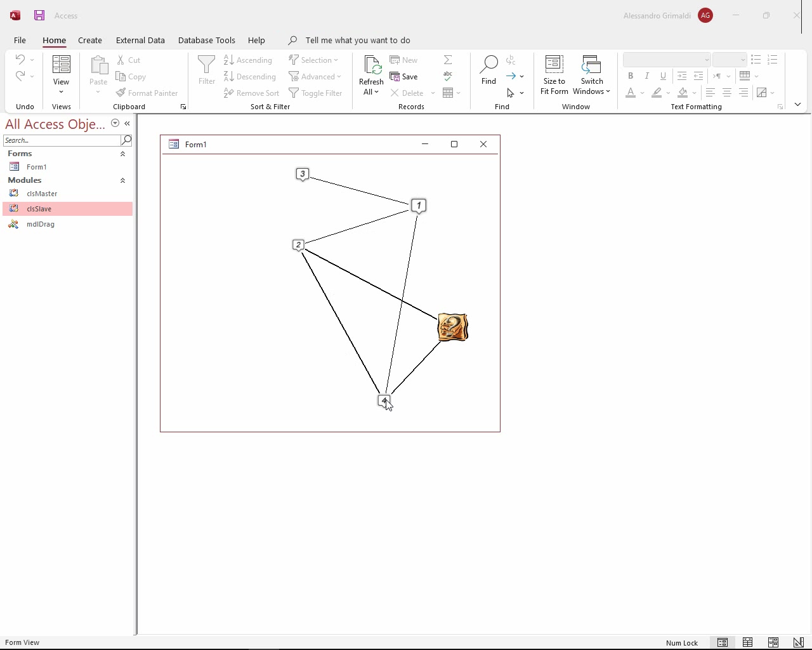Screen dimensions: 812x650
Task: Center align text
Action: [x=727, y=93]
